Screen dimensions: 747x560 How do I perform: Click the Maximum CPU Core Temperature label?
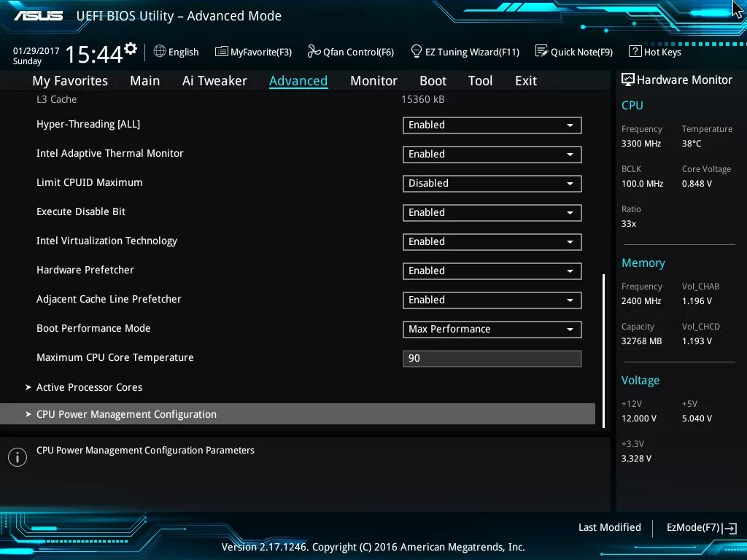115,357
